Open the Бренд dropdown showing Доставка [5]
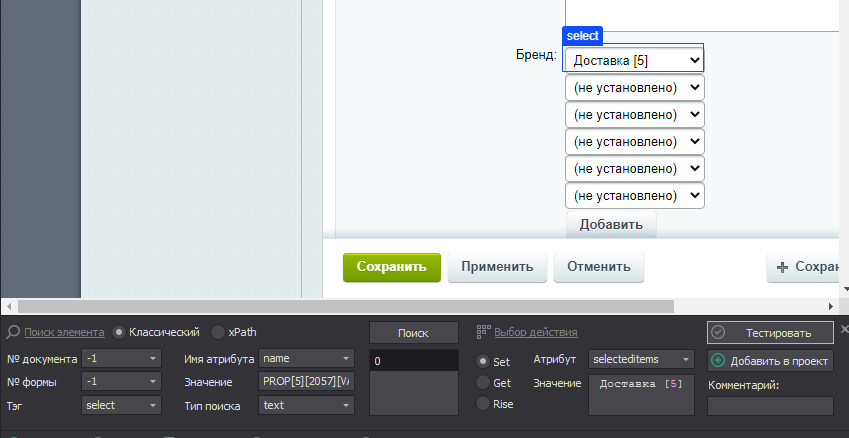The image size is (849, 438). click(634, 61)
